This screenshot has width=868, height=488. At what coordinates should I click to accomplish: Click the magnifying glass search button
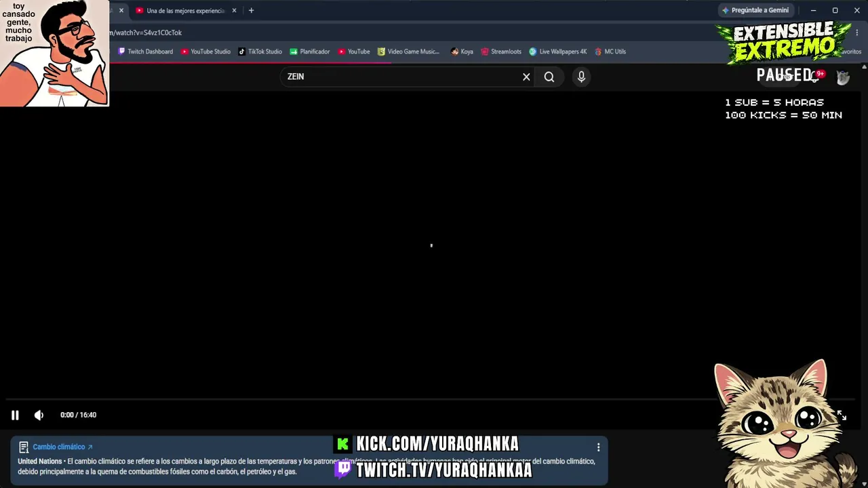coord(549,77)
